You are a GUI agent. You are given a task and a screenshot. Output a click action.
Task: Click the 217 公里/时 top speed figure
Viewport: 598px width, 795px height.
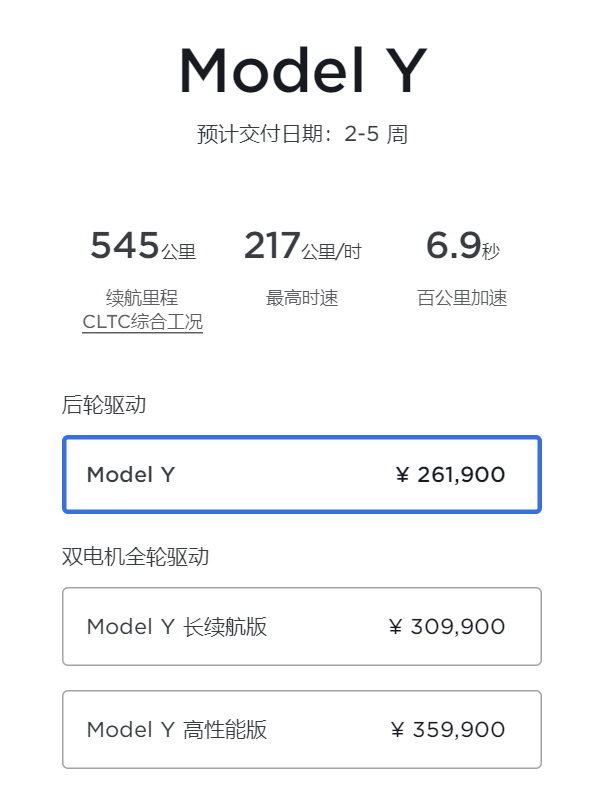tap(303, 246)
